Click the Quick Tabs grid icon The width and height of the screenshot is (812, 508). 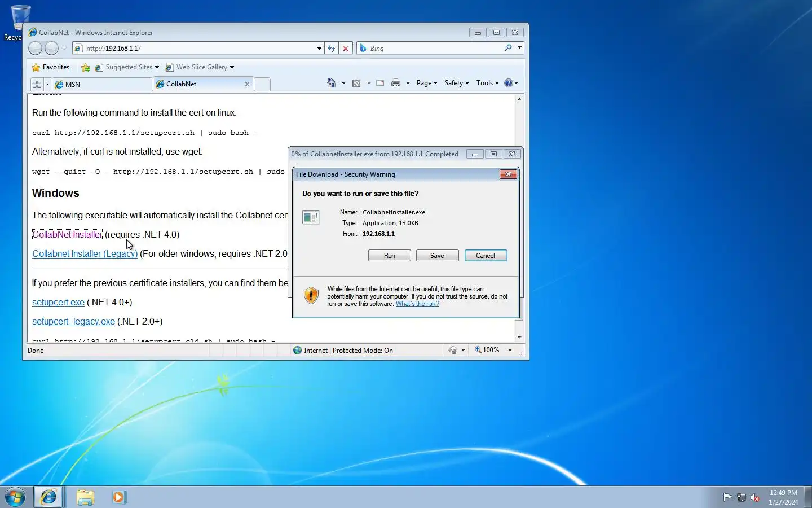(x=37, y=84)
